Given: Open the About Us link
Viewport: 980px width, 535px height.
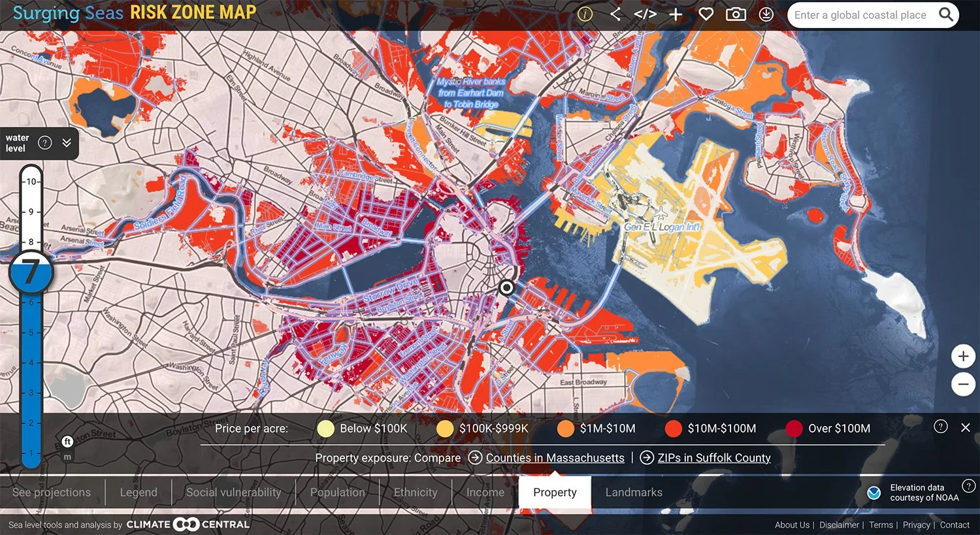Looking at the screenshot, I should point(792,525).
